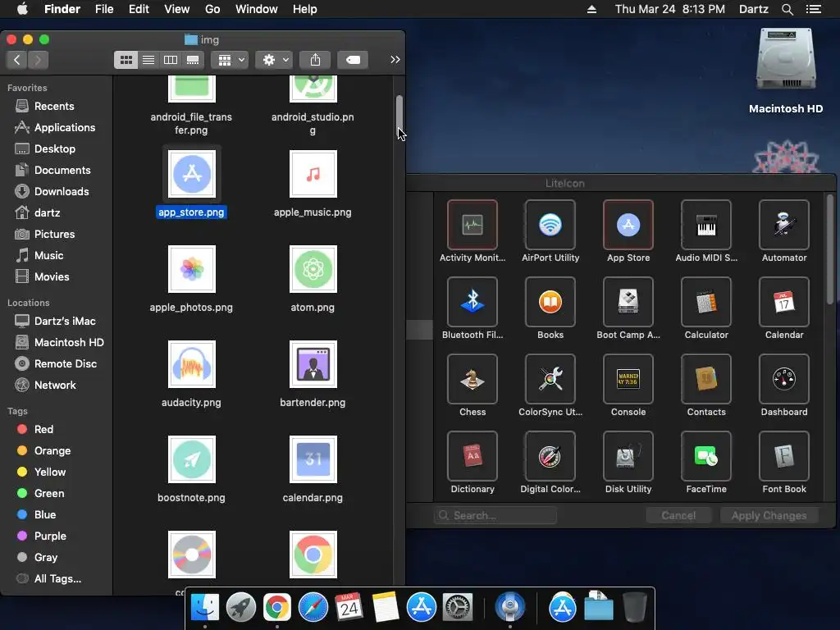Open Spotlight search in menu bar
This screenshot has height=630, width=840.
pos(787,9)
